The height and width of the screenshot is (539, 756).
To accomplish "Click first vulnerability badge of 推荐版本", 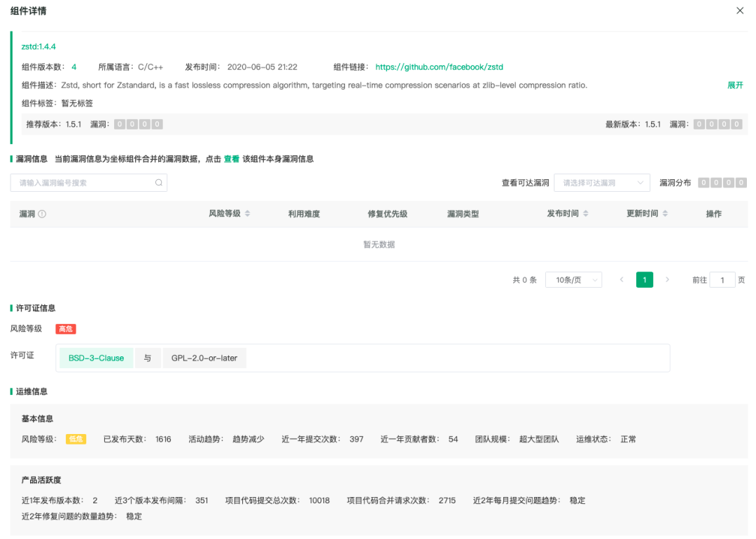I will pos(120,125).
